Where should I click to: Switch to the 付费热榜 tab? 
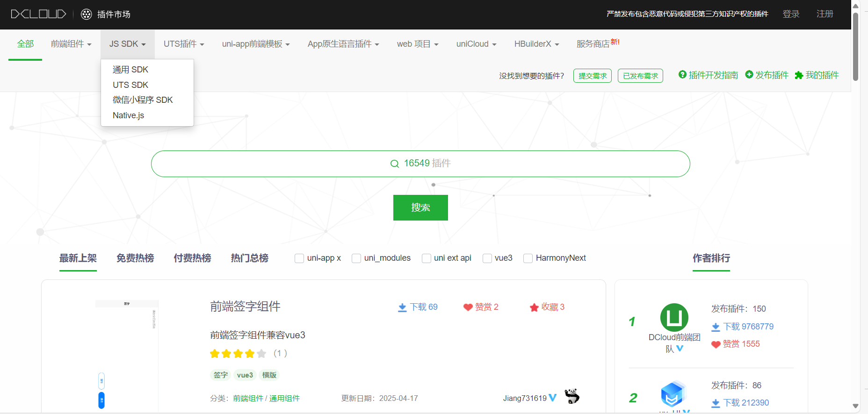192,258
